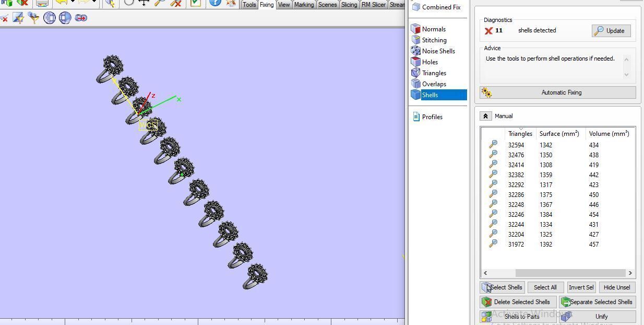
Task: Zoom to the shell with 32246 triangles
Action: (x=493, y=214)
